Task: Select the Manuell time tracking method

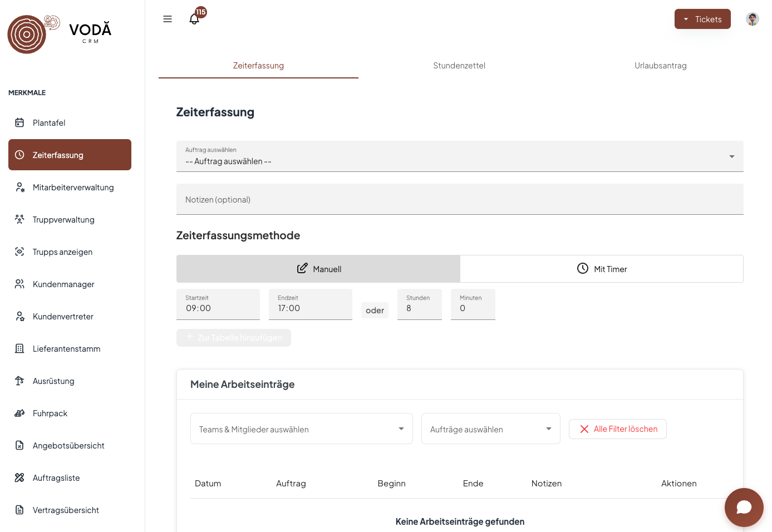Action: click(318, 269)
